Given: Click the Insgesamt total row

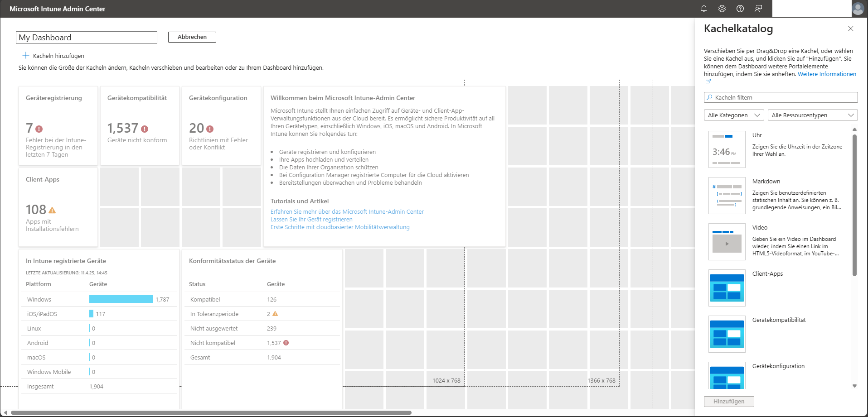Looking at the screenshot, I should (99, 386).
